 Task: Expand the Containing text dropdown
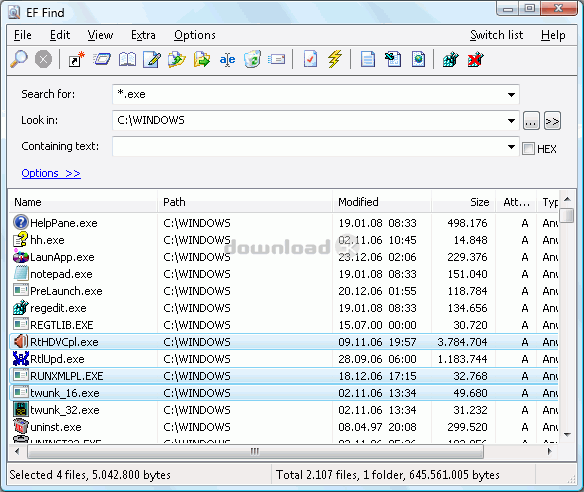click(x=511, y=147)
